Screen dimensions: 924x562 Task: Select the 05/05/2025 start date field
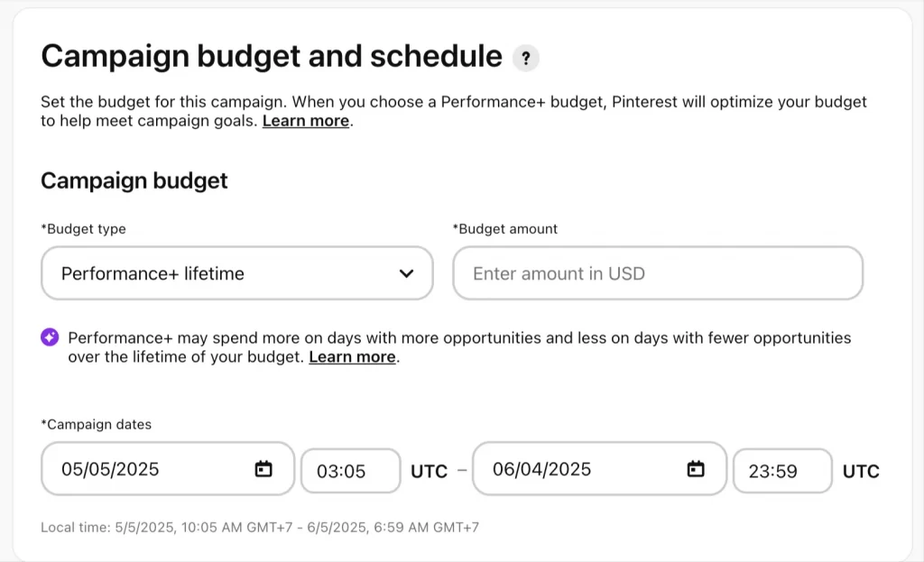pos(167,469)
